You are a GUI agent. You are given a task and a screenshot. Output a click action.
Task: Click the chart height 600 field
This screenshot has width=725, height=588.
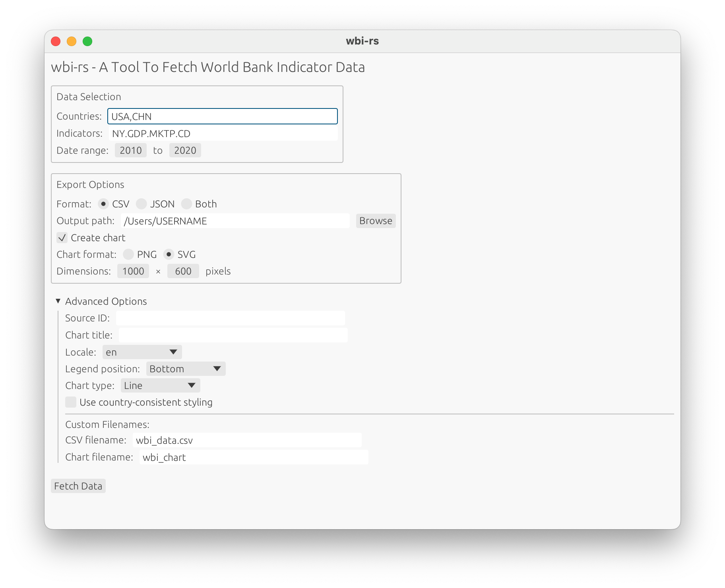(183, 271)
